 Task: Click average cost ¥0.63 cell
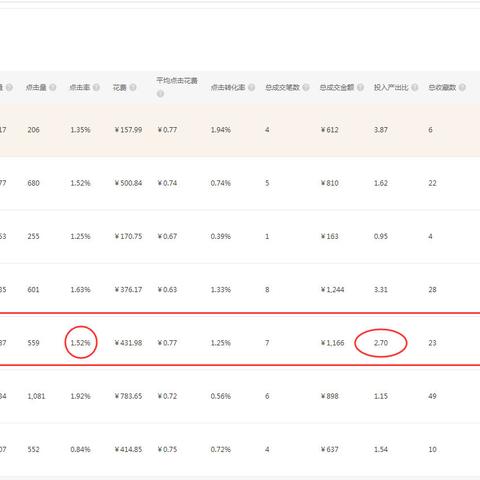(167, 290)
